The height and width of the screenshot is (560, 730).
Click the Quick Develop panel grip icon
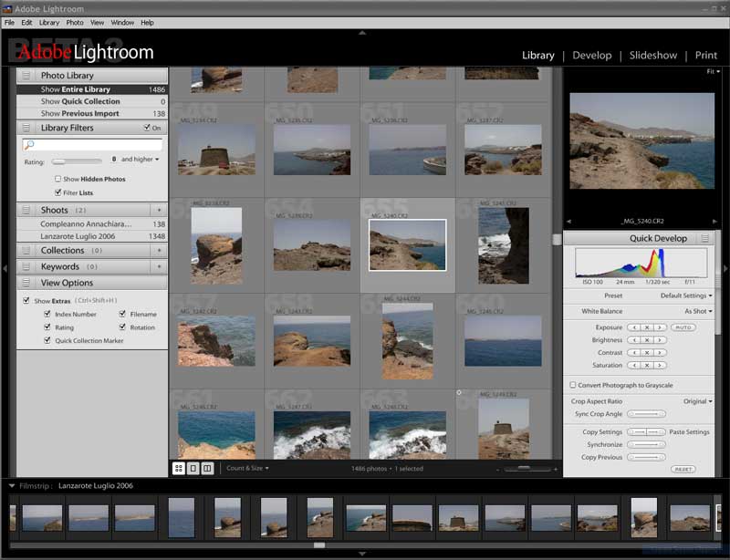(x=704, y=238)
